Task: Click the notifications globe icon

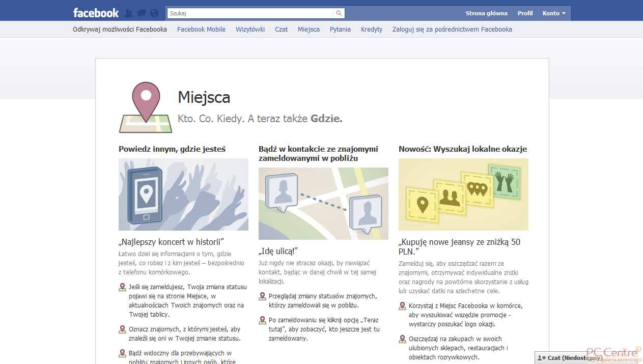Action: tap(154, 13)
